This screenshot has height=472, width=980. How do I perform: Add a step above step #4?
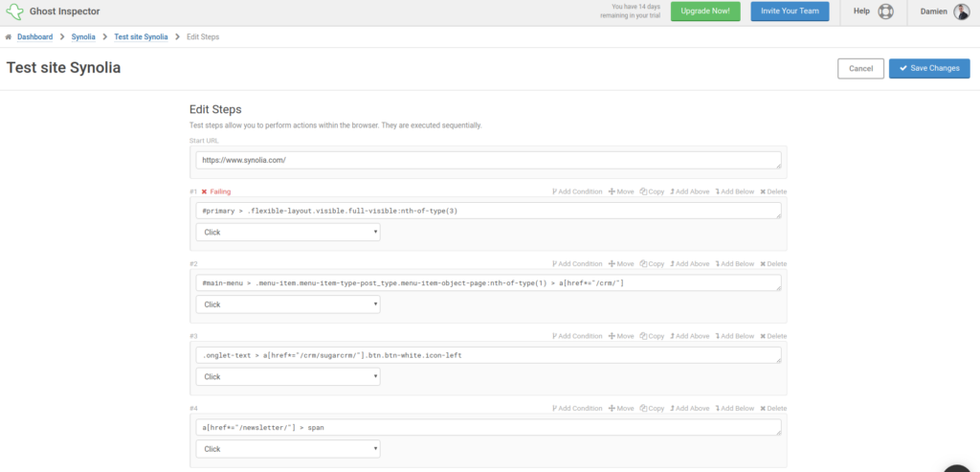click(690, 408)
